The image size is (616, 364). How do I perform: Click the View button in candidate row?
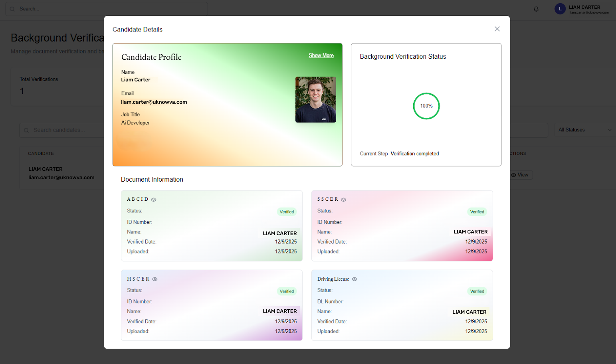[x=520, y=175]
